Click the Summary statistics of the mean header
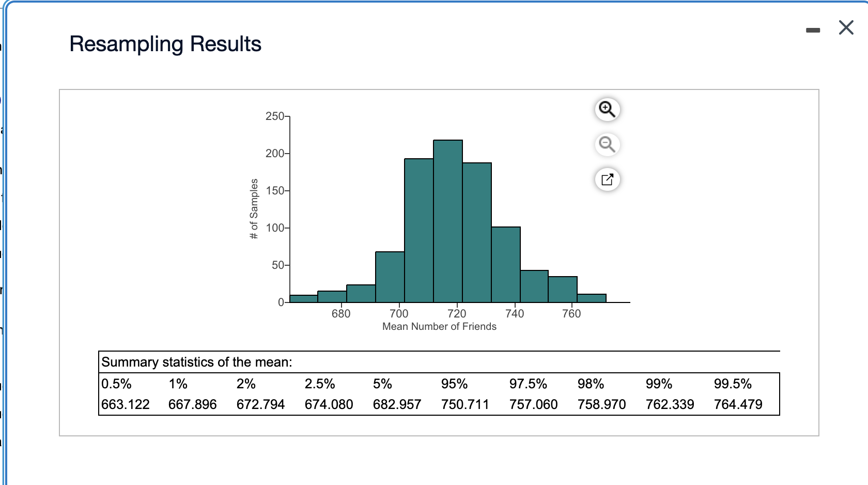This screenshot has height=485, width=868. [197, 362]
